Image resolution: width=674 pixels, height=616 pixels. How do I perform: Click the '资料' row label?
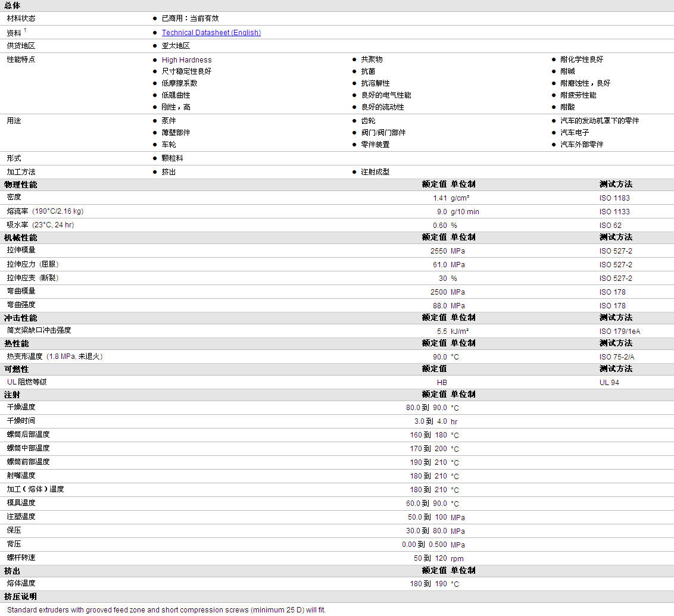tap(14, 33)
